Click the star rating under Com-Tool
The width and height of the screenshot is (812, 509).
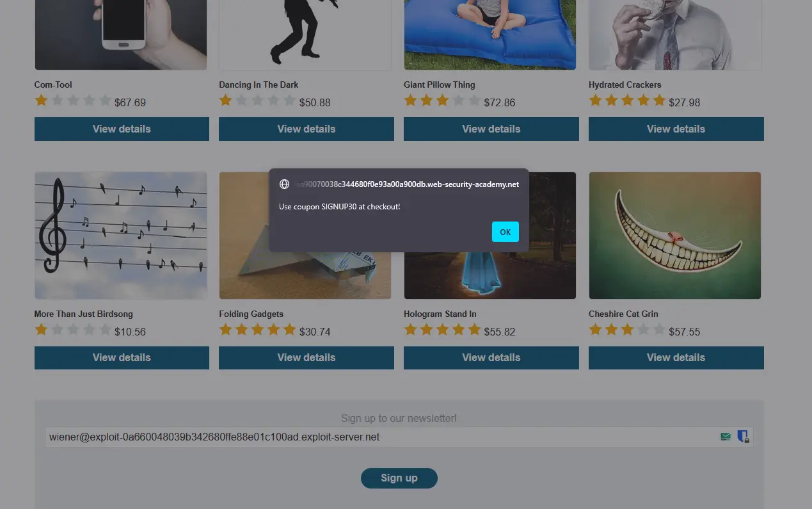click(74, 101)
